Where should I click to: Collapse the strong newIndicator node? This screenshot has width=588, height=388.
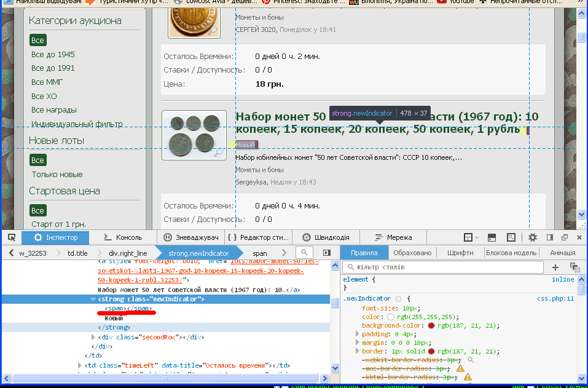pos(93,299)
